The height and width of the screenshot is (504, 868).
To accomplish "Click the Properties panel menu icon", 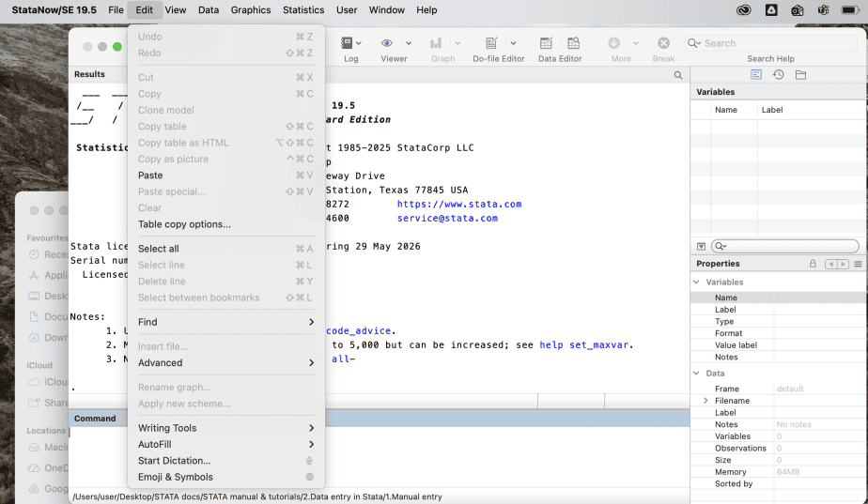I will click(858, 265).
